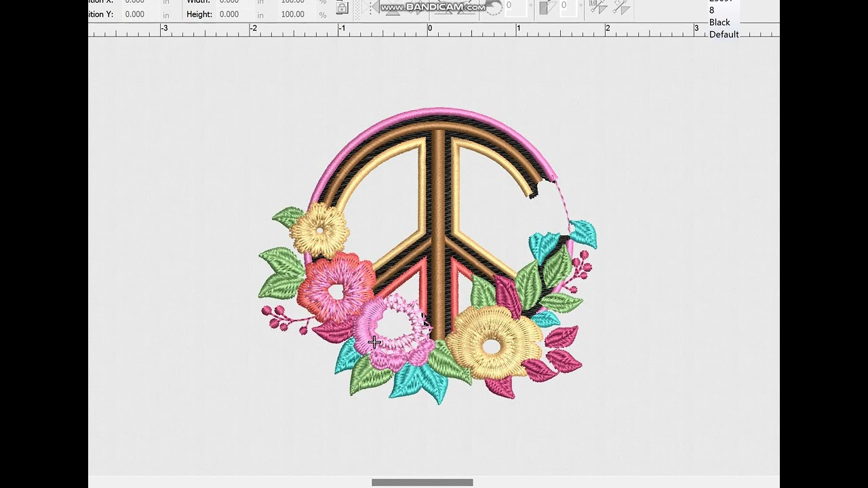Click the skew angle icon
Viewport: 868px width, 488px height.
pos(547,7)
